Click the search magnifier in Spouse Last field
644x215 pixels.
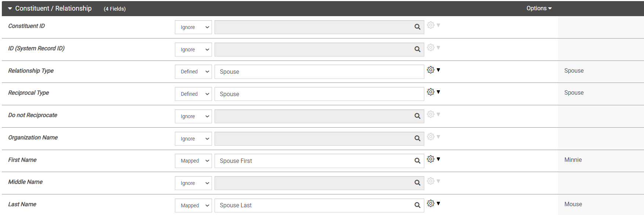click(x=417, y=205)
